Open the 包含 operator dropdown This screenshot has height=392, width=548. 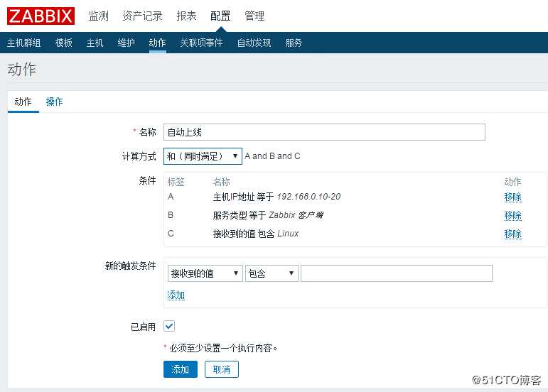tap(272, 273)
